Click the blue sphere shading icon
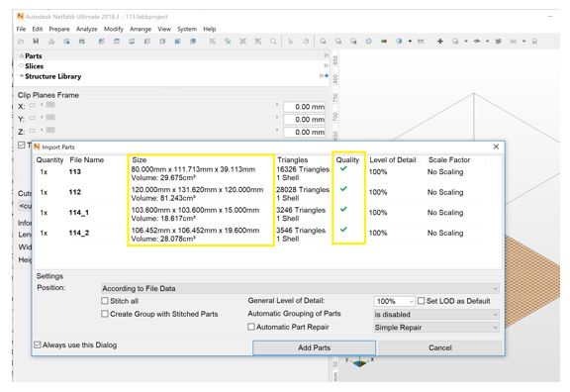 click(399, 42)
